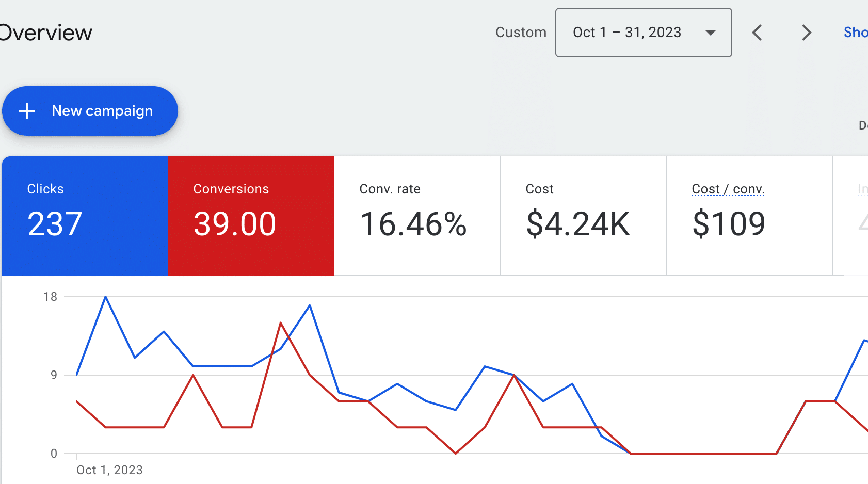Click the next period navigation arrow

(x=806, y=33)
